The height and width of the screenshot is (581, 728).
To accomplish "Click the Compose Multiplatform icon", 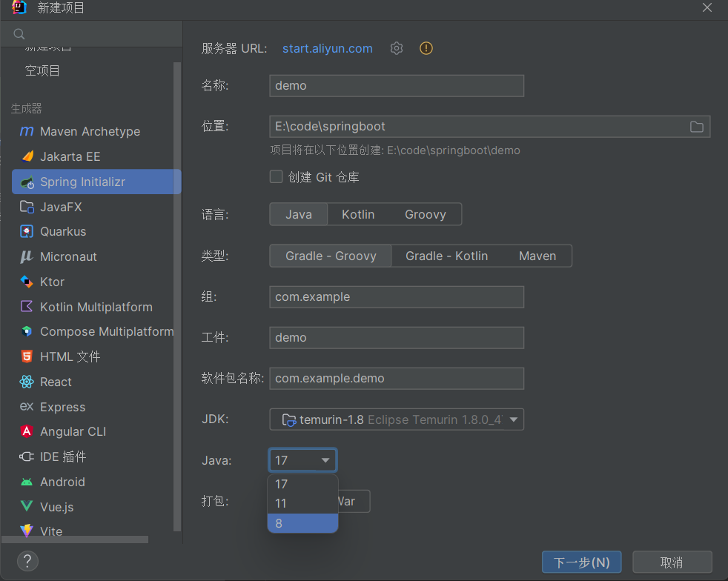I will point(27,331).
